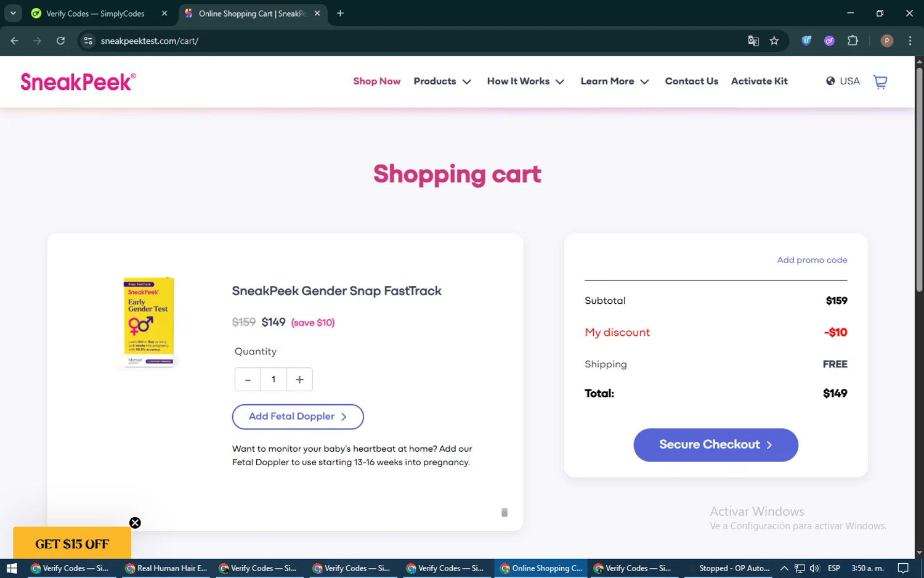Open the Windows Start menu
This screenshot has height=578, width=924.
tap(12, 568)
